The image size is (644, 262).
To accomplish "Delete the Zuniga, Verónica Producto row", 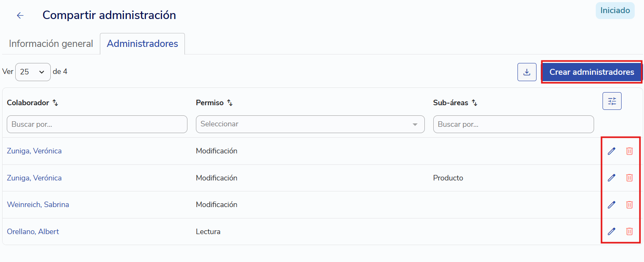I will (630, 177).
